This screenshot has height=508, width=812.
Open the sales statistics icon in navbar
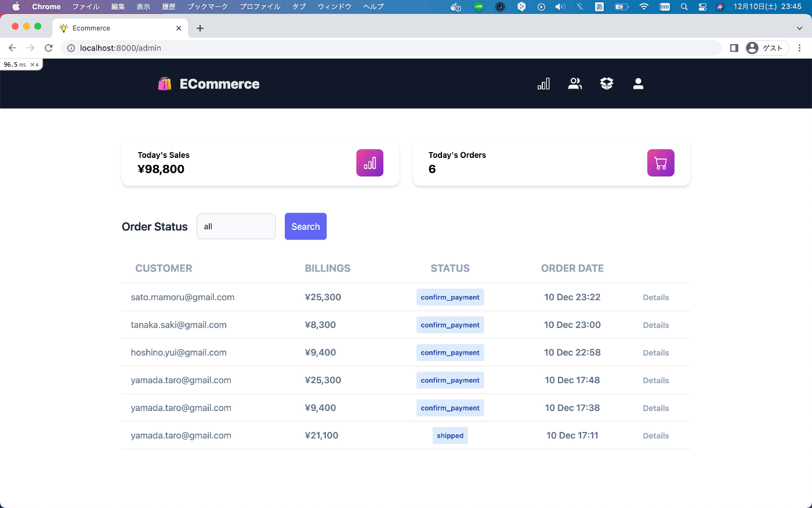[x=543, y=83]
